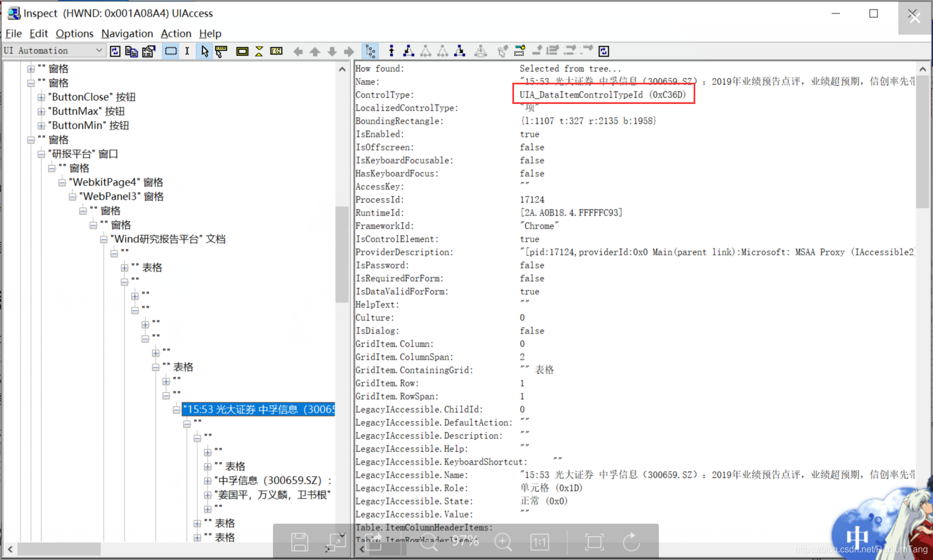Click the 1:1 actual size overlay button
Screen dimensions: 933x560
(x=540, y=542)
